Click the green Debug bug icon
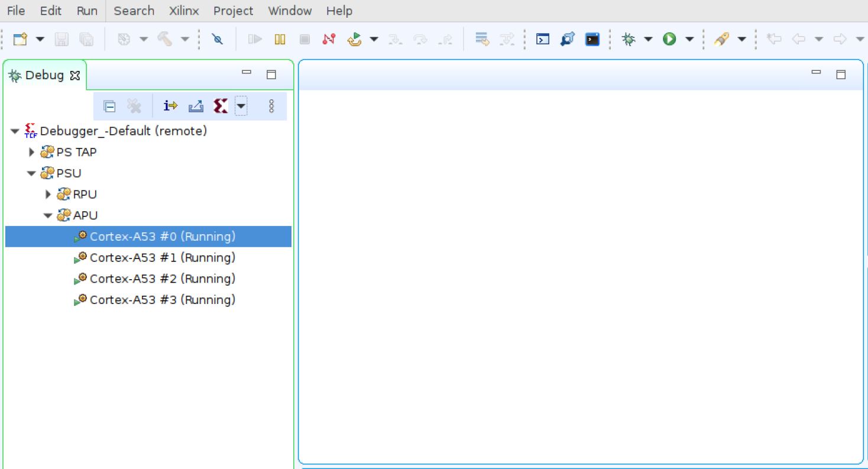Image resolution: width=868 pixels, height=469 pixels. 629,40
